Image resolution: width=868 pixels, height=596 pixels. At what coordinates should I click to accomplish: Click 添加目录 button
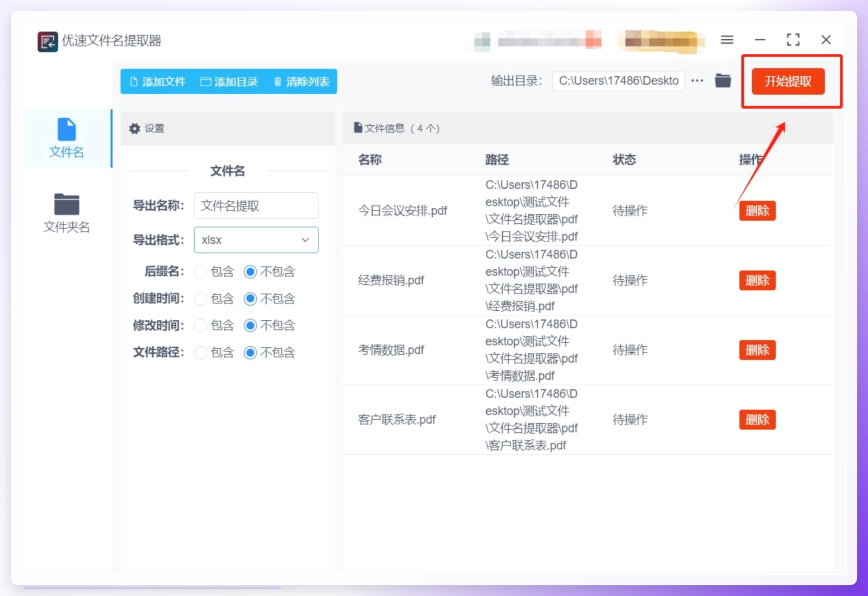pyautogui.click(x=229, y=82)
